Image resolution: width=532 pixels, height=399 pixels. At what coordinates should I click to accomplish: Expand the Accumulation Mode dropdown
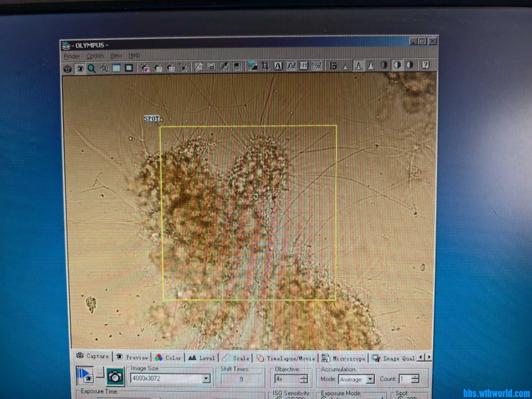370,379
